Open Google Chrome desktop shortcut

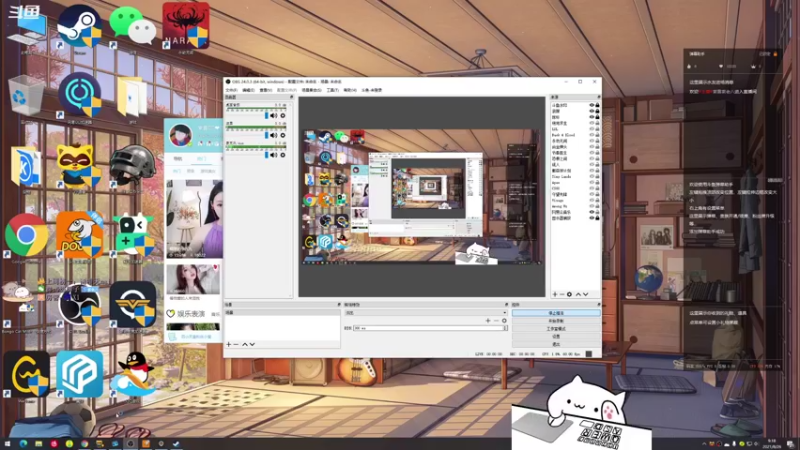click(27, 235)
